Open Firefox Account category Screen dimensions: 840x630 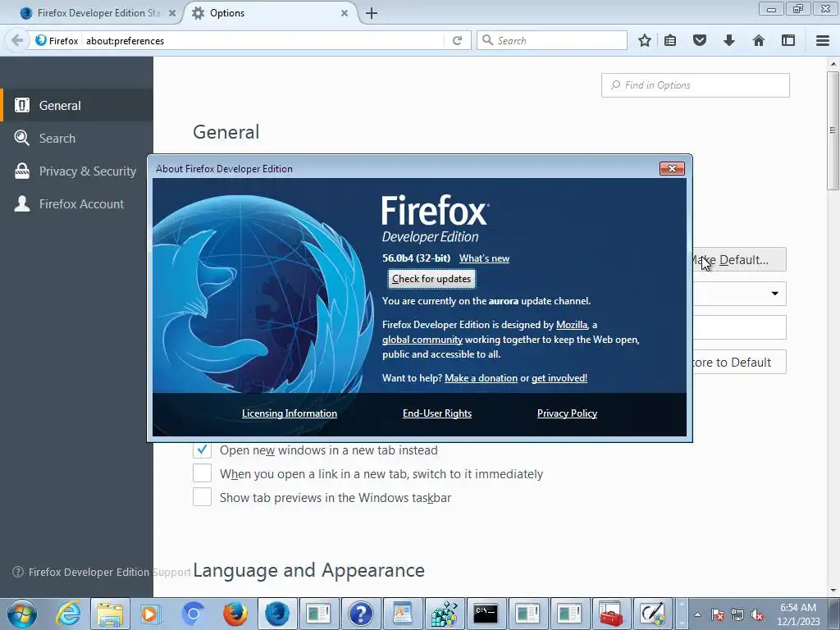[x=76, y=203]
